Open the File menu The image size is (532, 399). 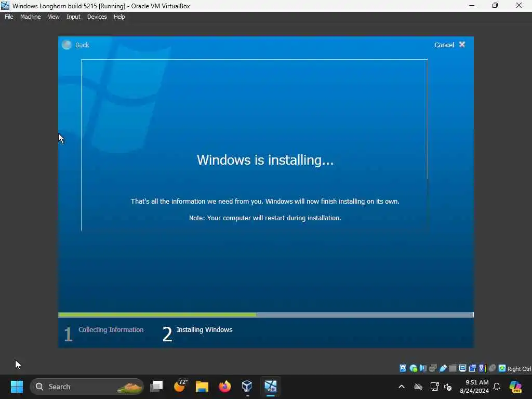tap(9, 17)
